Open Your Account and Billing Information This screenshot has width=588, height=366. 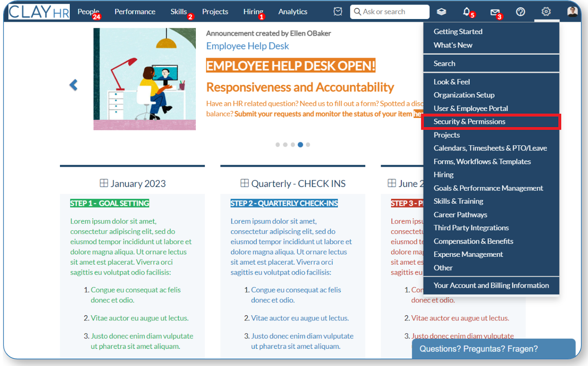[491, 285]
